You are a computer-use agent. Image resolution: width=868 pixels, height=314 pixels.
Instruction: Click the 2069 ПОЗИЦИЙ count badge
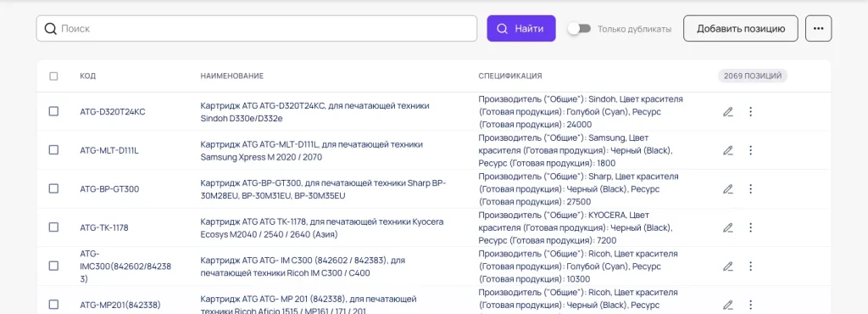point(753,76)
